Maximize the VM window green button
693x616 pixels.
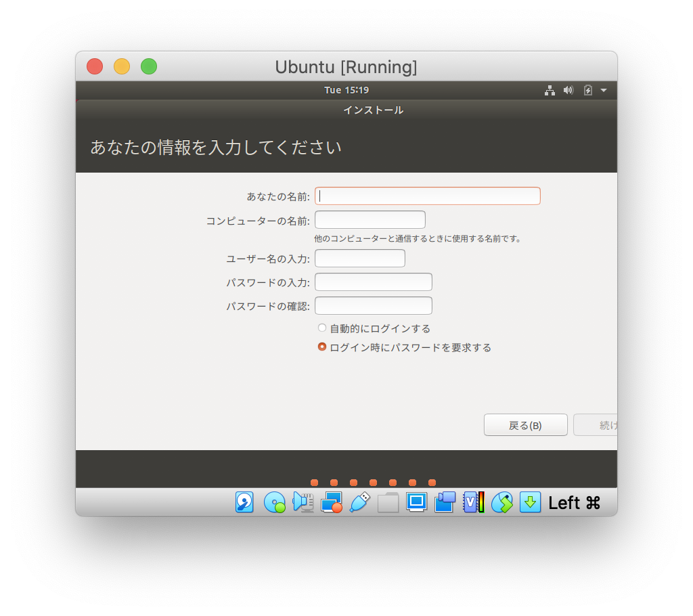pyautogui.click(x=149, y=66)
